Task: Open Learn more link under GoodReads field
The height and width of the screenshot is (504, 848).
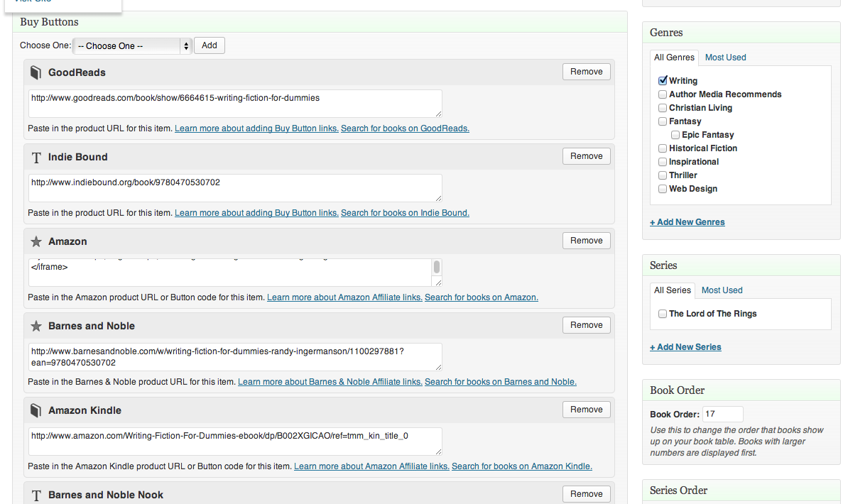Action: click(256, 128)
